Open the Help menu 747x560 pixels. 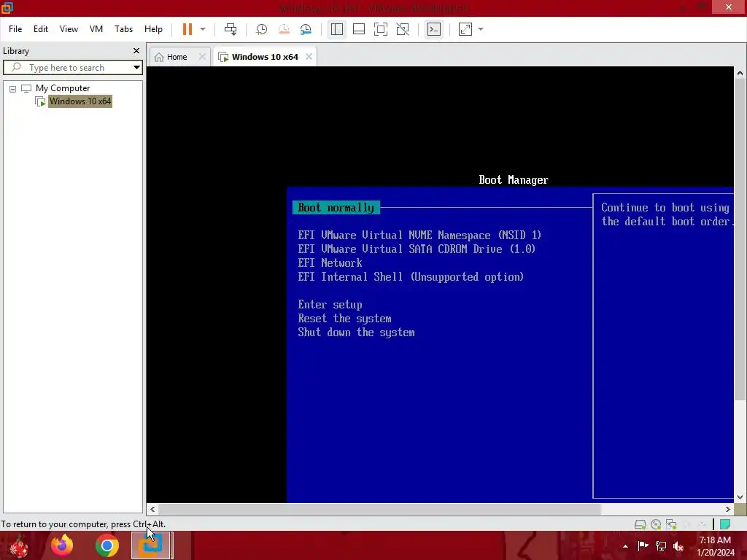pos(153,29)
